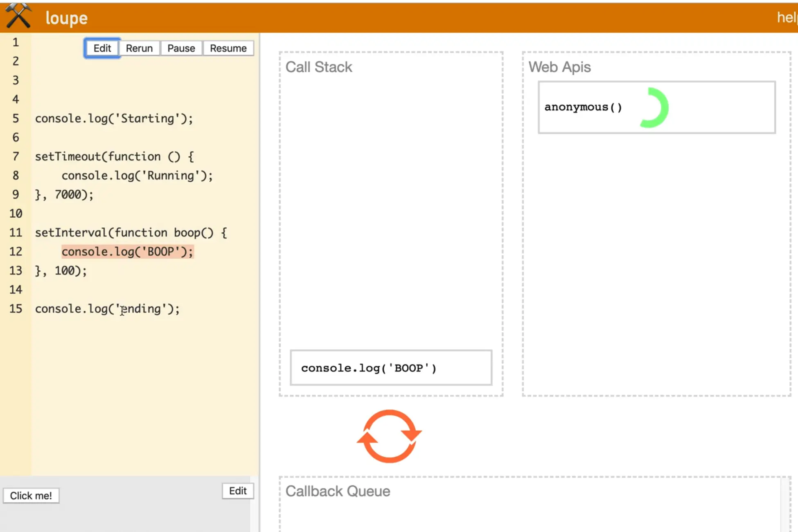Click the 'Click me!' button
The width and height of the screenshot is (798, 532).
31,496
